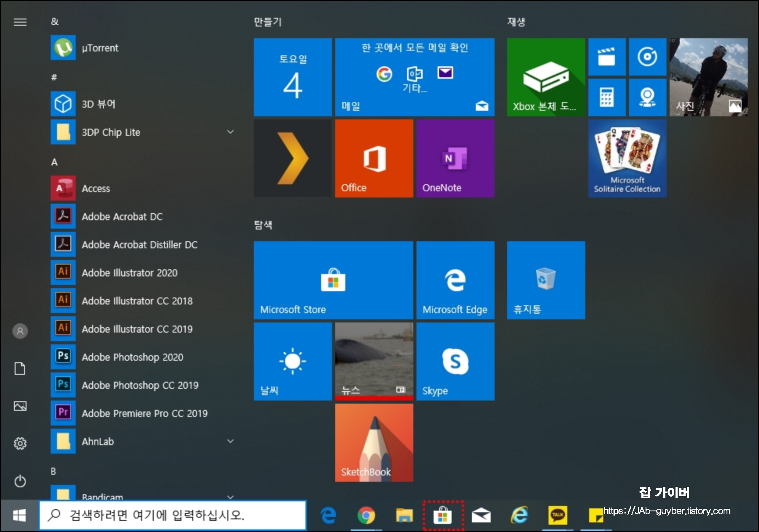Viewport: 759px width, 532px height.
Task: Click the 만들기 group header
Action: pos(267,22)
